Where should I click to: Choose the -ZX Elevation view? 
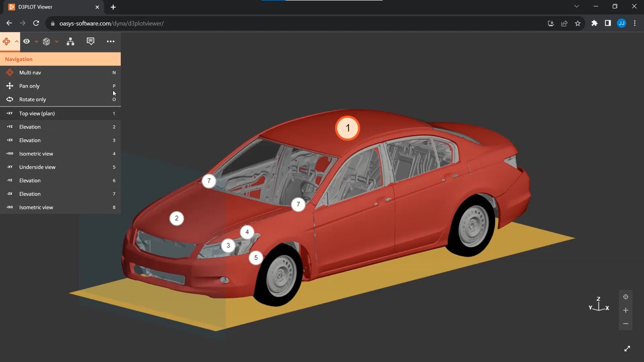tap(60, 194)
